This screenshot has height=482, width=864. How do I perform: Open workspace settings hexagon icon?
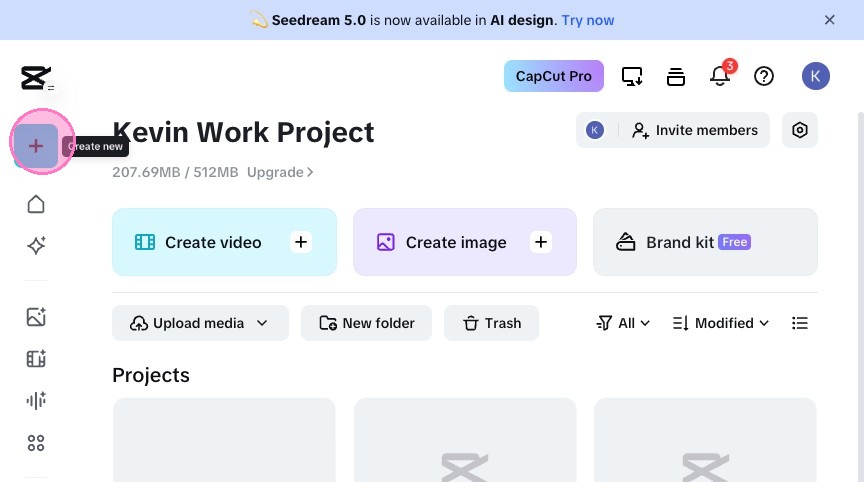click(799, 130)
